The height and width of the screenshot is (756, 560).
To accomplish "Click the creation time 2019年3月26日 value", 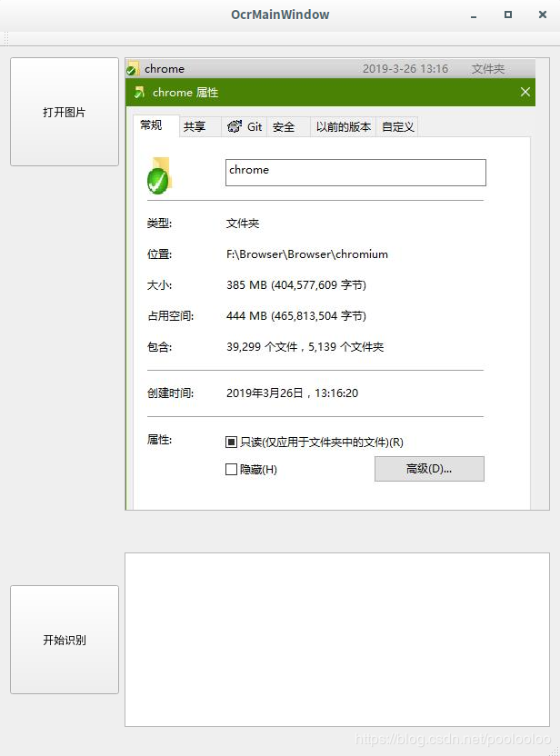I will [x=292, y=393].
